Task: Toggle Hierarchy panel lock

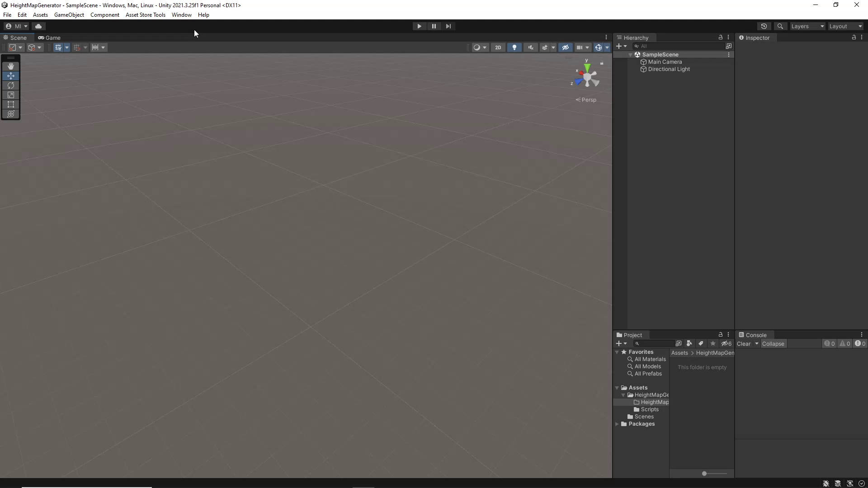Action: coord(720,38)
